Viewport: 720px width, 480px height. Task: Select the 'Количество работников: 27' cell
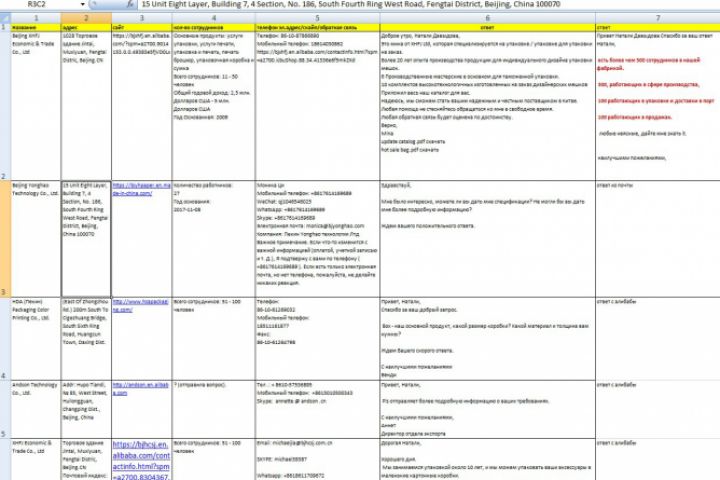(x=214, y=239)
